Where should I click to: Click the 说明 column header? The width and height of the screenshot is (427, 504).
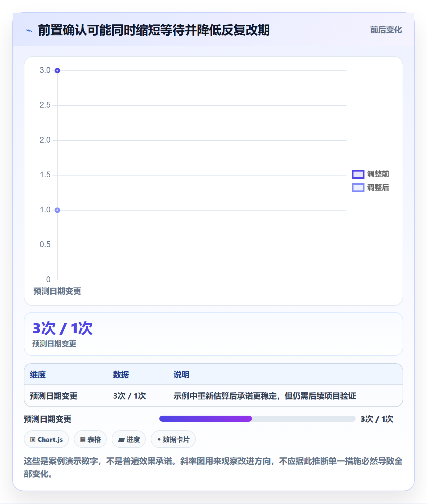pos(181,374)
